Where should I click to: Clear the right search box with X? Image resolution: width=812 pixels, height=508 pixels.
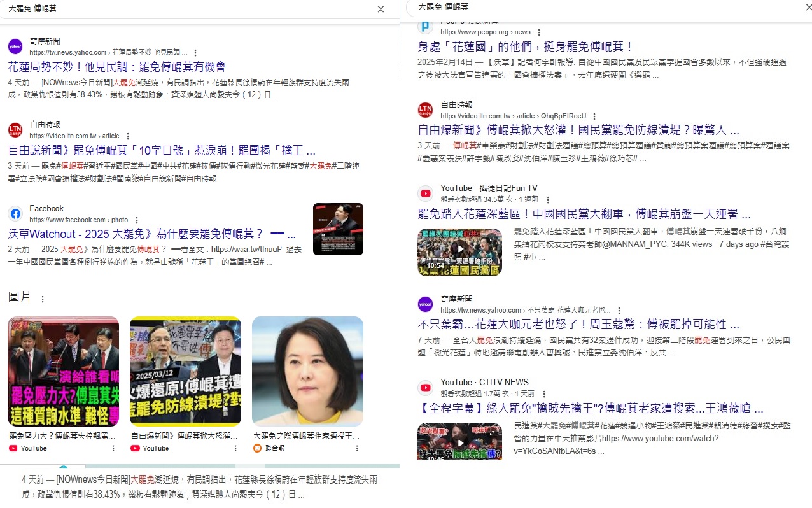coord(809,7)
